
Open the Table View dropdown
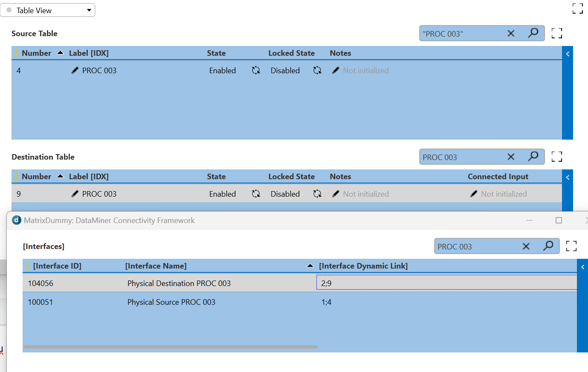(x=48, y=10)
